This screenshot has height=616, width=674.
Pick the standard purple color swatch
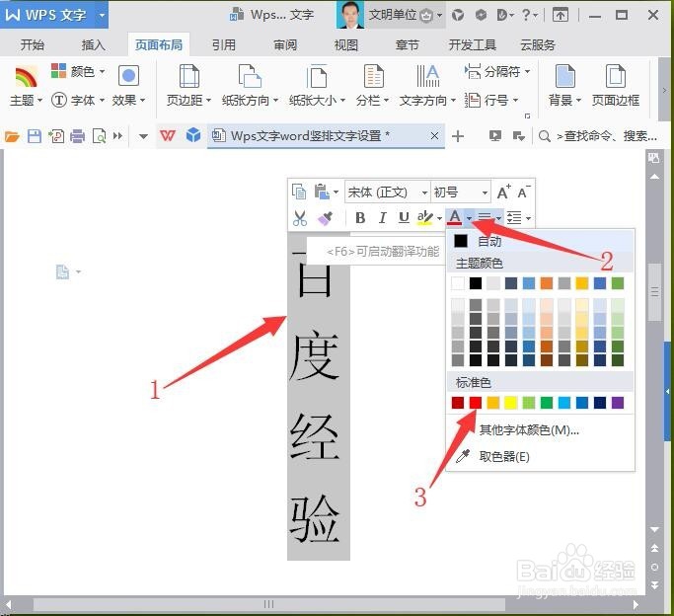coord(618,403)
